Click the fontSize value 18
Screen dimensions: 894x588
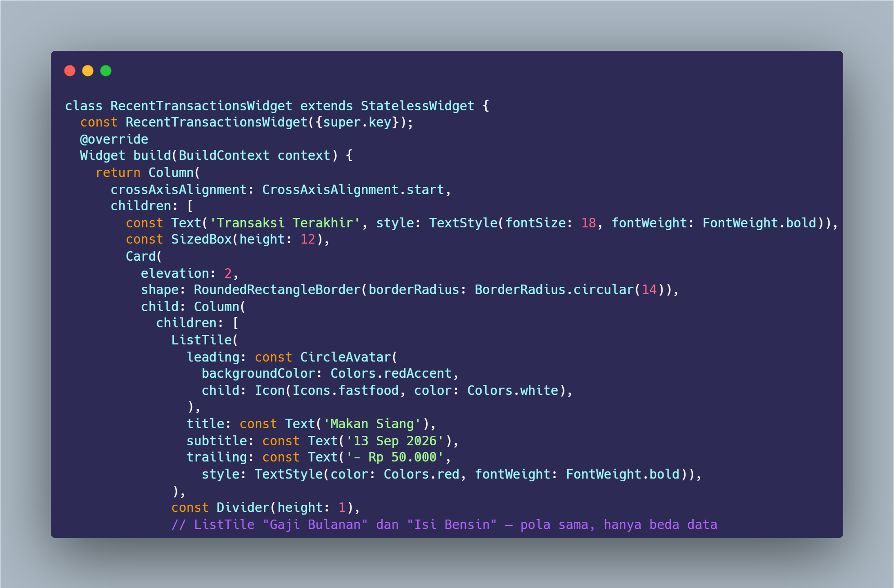[588, 223]
